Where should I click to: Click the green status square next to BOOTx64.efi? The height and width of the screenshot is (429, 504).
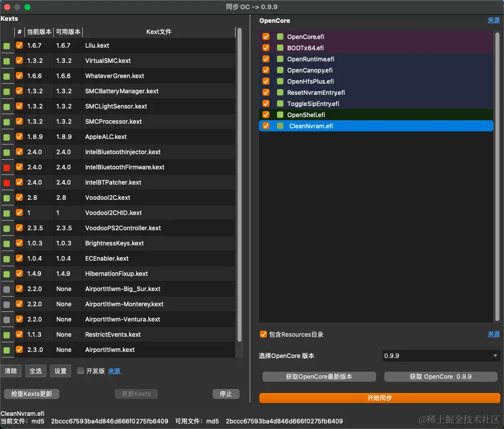(280, 48)
